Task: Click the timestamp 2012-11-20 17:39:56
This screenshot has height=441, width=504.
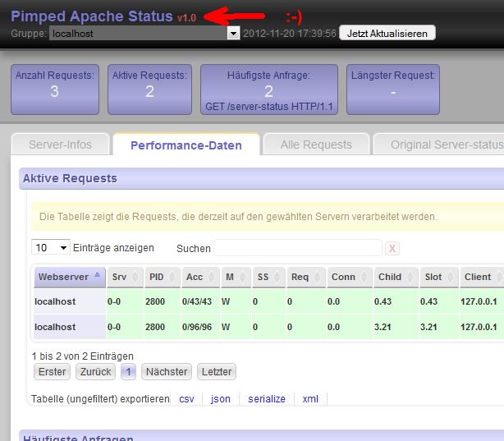Action: 289,34
